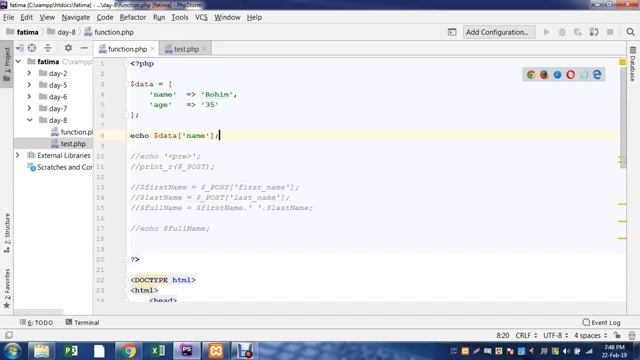
Task: Expand External Libraries node
Action: pos(18,155)
